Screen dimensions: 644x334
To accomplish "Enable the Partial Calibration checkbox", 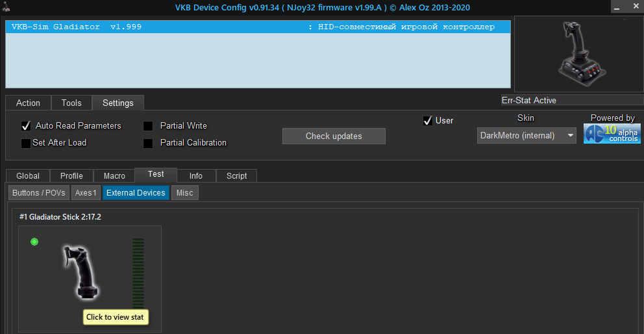I will pyautogui.click(x=148, y=143).
